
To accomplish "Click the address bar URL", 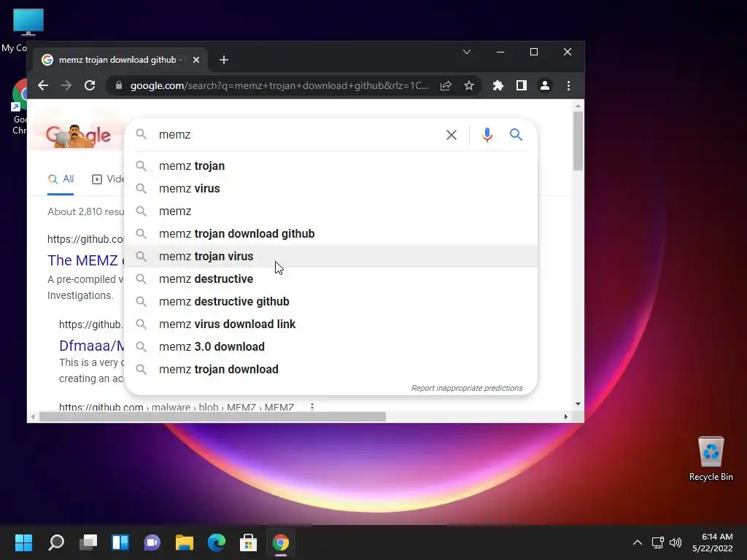I will pos(279,86).
